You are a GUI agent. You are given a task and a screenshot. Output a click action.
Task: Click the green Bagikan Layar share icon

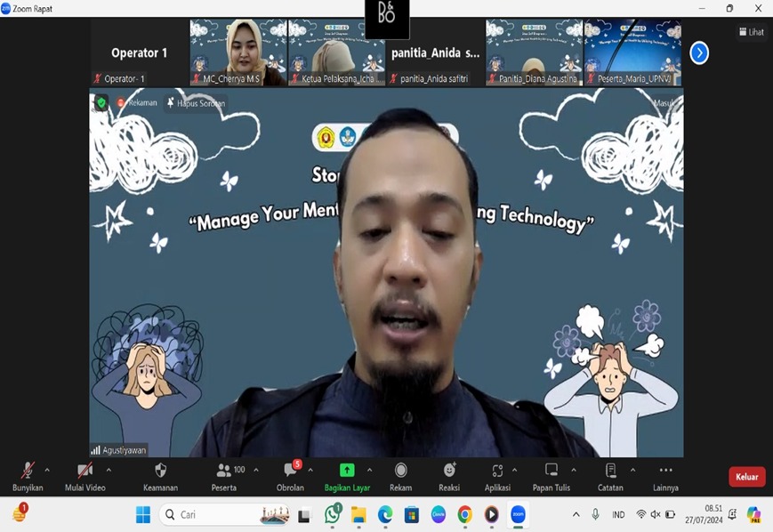(347, 471)
